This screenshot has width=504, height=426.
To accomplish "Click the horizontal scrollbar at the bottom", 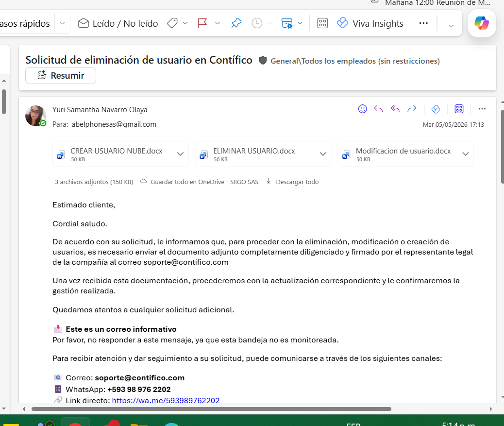I will click(211, 409).
